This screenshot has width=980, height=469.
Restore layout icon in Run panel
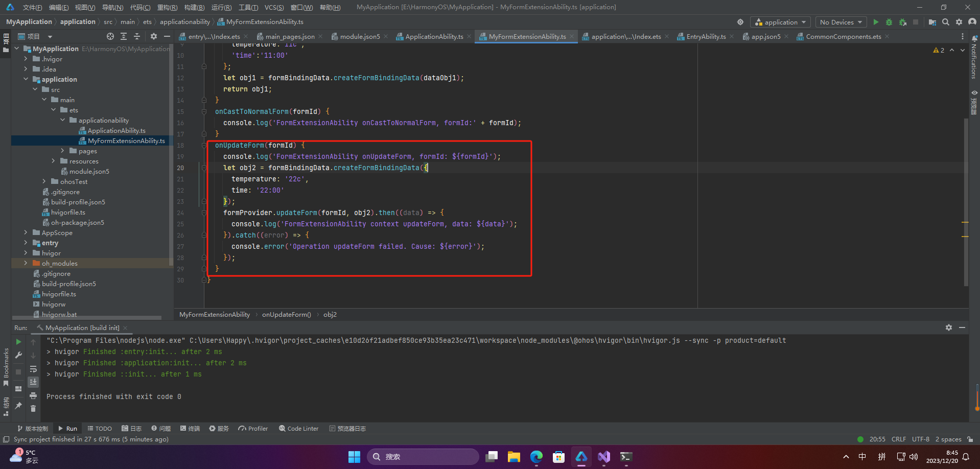(19, 389)
